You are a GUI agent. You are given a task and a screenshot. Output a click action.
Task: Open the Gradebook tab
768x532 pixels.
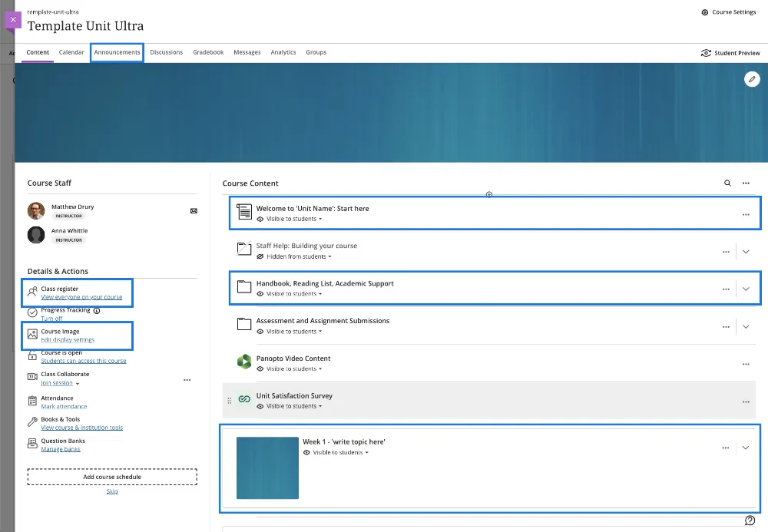point(208,52)
